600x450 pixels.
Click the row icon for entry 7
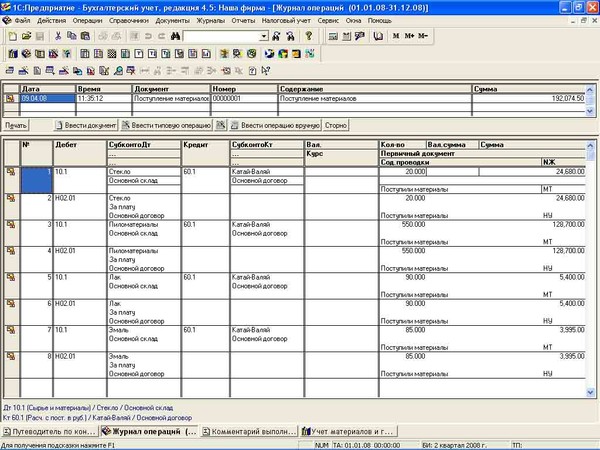[x=12, y=328]
